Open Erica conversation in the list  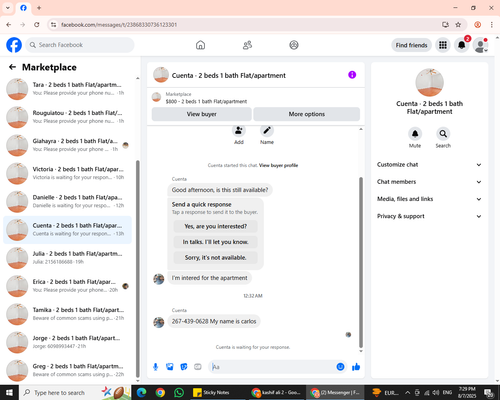point(67,286)
